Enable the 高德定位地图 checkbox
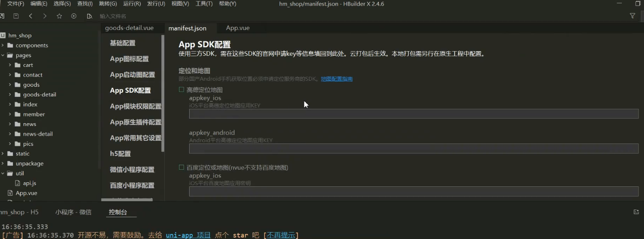This screenshot has width=644, height=239. [x=182, y=90]
